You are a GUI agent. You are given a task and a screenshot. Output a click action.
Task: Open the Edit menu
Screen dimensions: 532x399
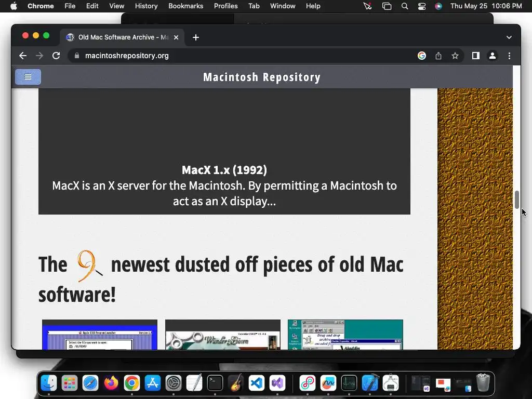pyautogui.click(x=92, y=6)
